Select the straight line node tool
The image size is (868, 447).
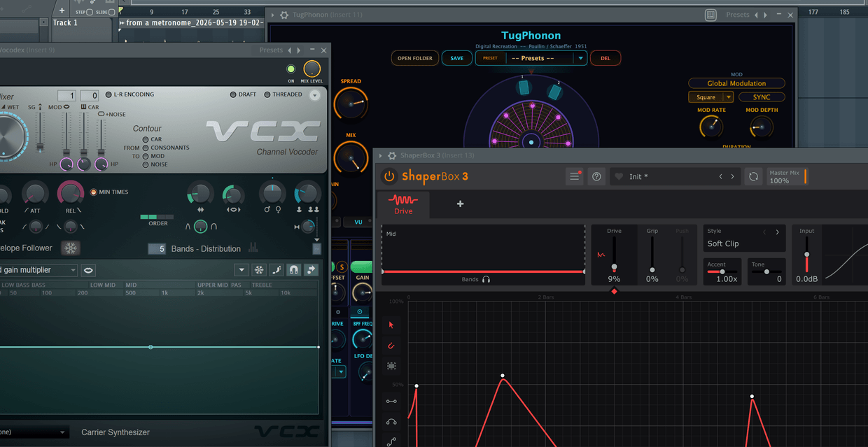[391, 402]
